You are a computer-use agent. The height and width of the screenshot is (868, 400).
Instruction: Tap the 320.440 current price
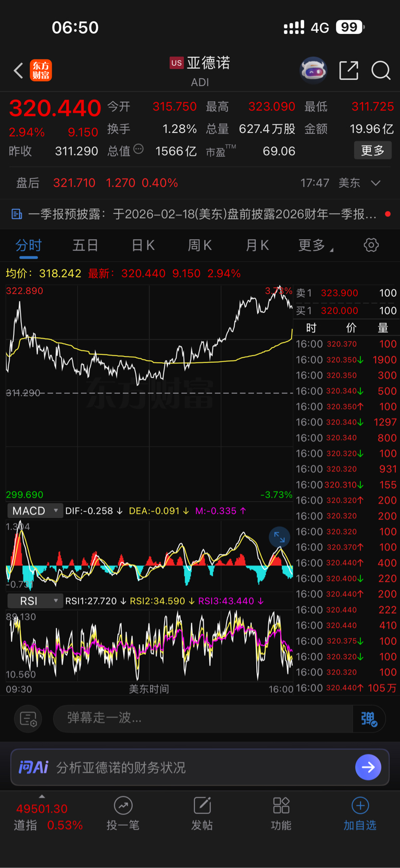(55, 108)
